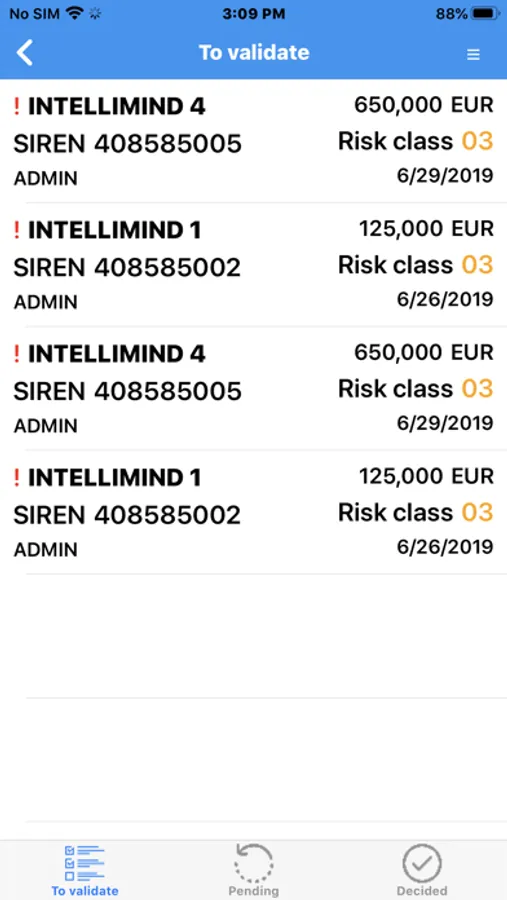
Task: Open the hamburger menu in header
Action: [473, 55]
